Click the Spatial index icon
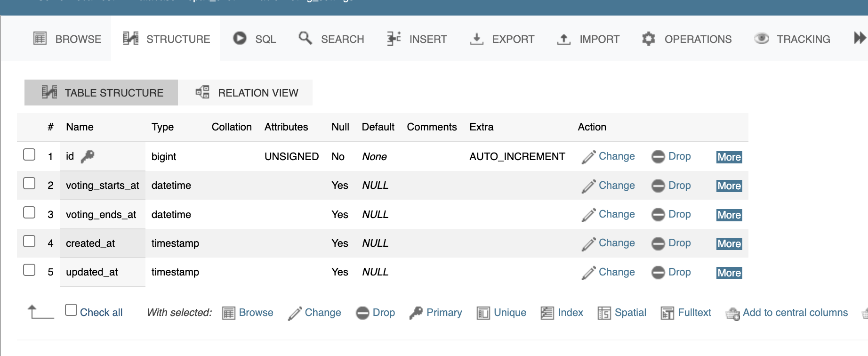The image size is (868, 356). click(604, 313)
